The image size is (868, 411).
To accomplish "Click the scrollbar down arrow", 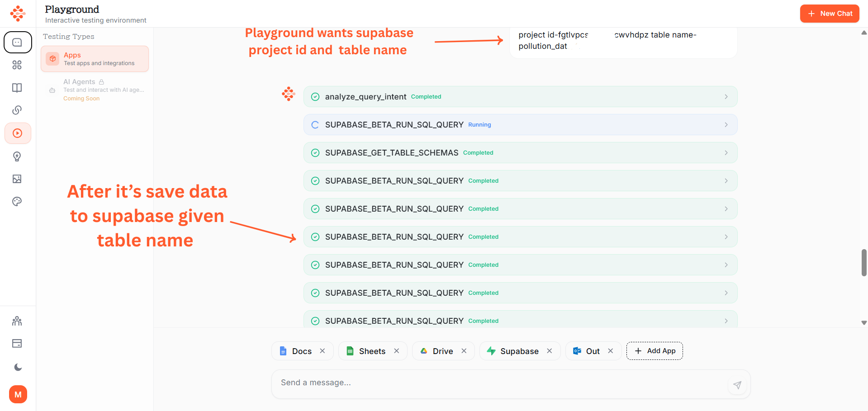I will pos(864,323).
